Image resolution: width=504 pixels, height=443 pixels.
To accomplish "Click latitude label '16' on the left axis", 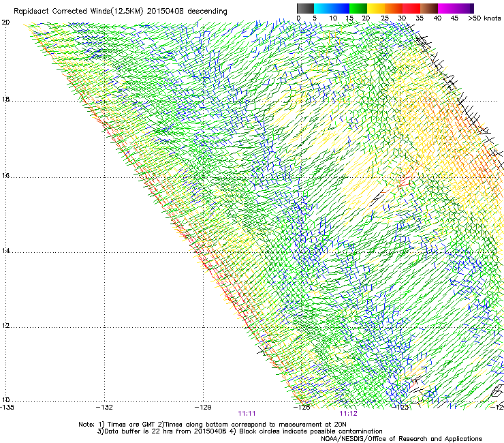I will 5,175.
